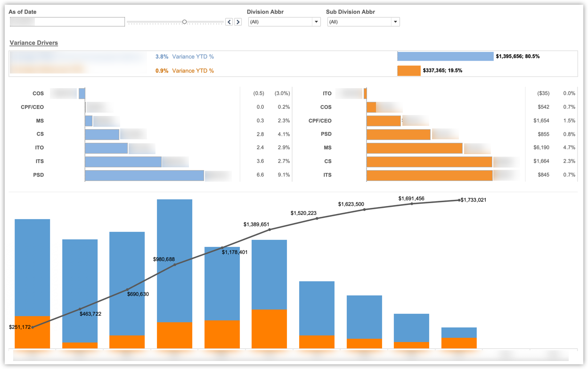Click the Variance Drivers heading link
Image resolution: width=588 pixels, height=369 pixels.
[x=34, y=43]
